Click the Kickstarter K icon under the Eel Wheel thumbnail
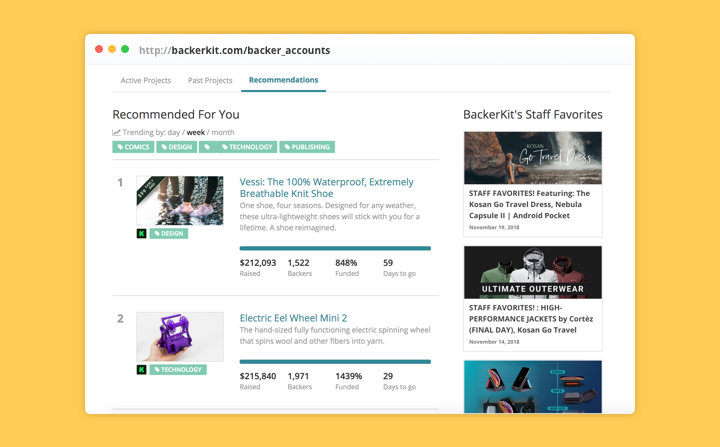 pyautogui.click(x=141, y=369)
